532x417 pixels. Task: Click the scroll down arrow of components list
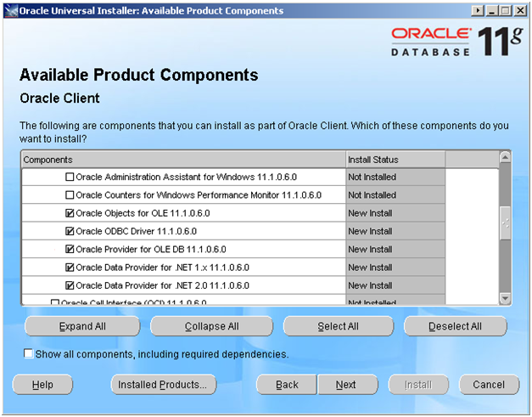pos(505,298)
